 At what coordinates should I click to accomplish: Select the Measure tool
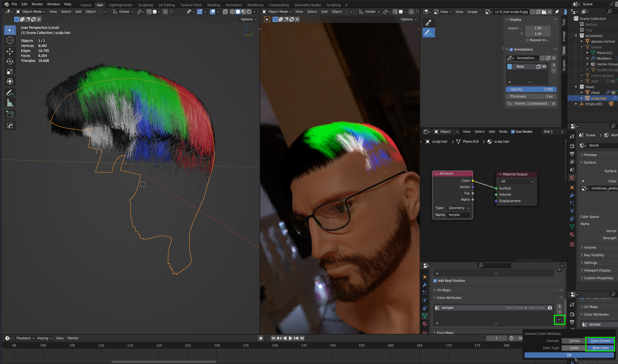click(10, 103)
